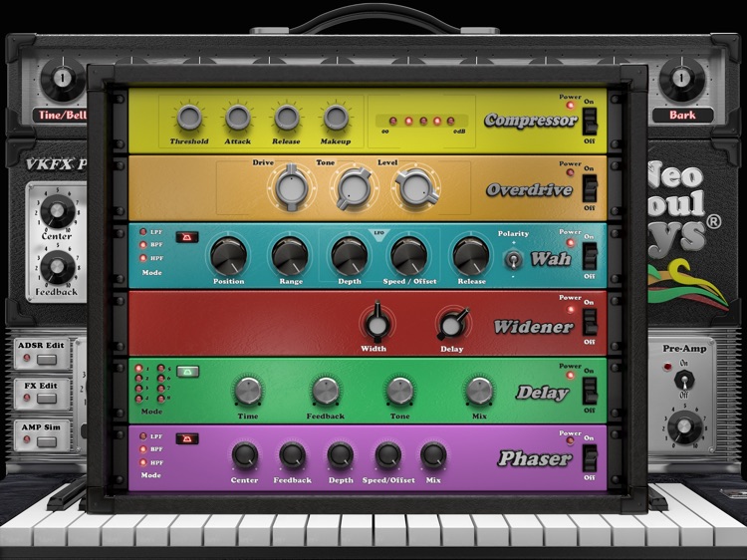This screenshot has height=560, width=747.
Task: Click the Phaser Mix knob
Action: click(x=433, y=455)
